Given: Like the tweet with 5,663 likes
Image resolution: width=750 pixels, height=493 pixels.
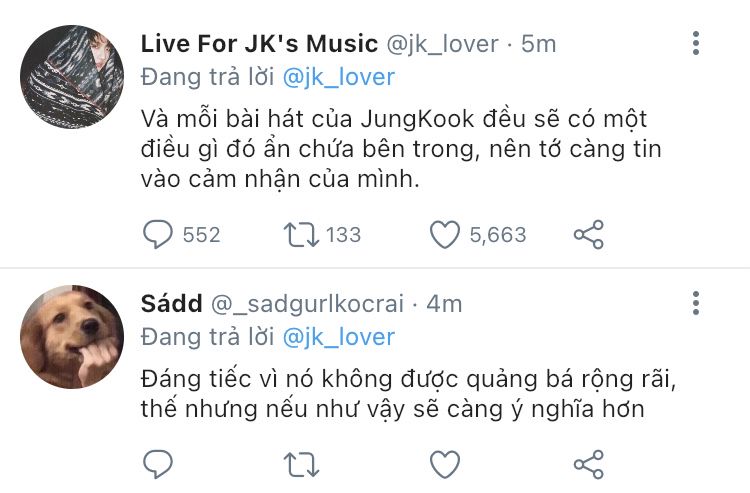Looking at the screenshot, I should tap(445, 234).
